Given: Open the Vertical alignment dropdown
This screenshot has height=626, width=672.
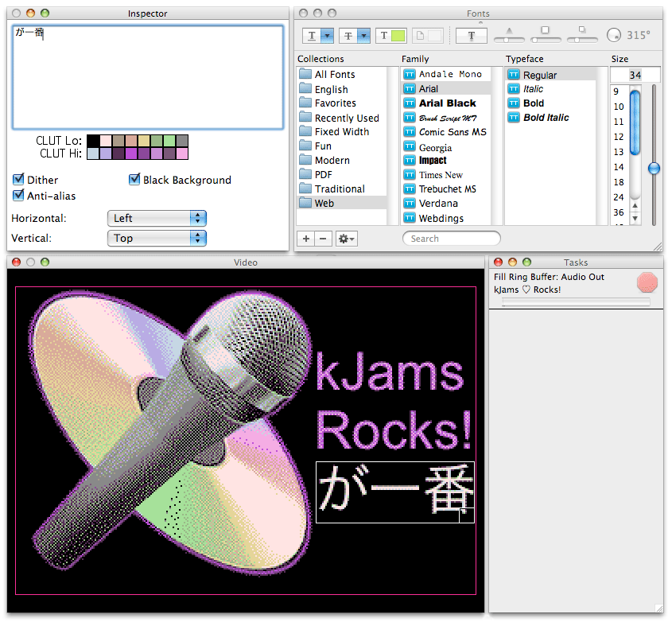Looking at the screenshot, I should [x=157, y=239].
